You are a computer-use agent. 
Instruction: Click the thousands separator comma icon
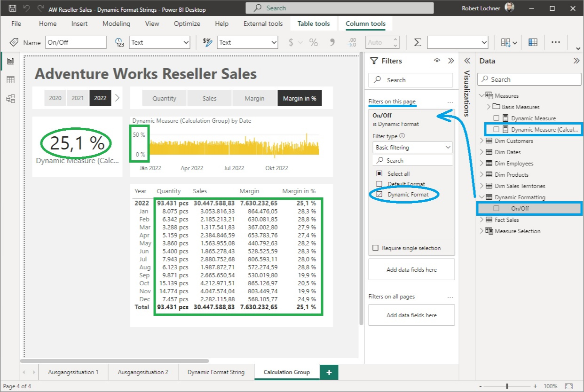click(332, 42)
